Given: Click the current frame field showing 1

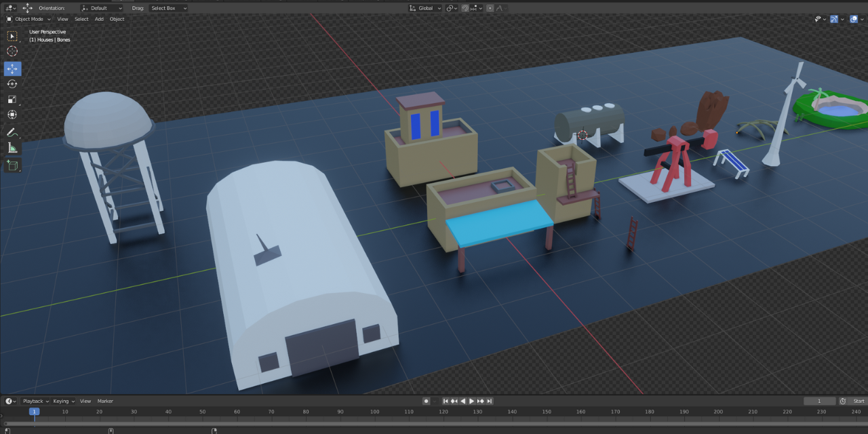Looking at the screenshot, I should click(x=819, y=401).
